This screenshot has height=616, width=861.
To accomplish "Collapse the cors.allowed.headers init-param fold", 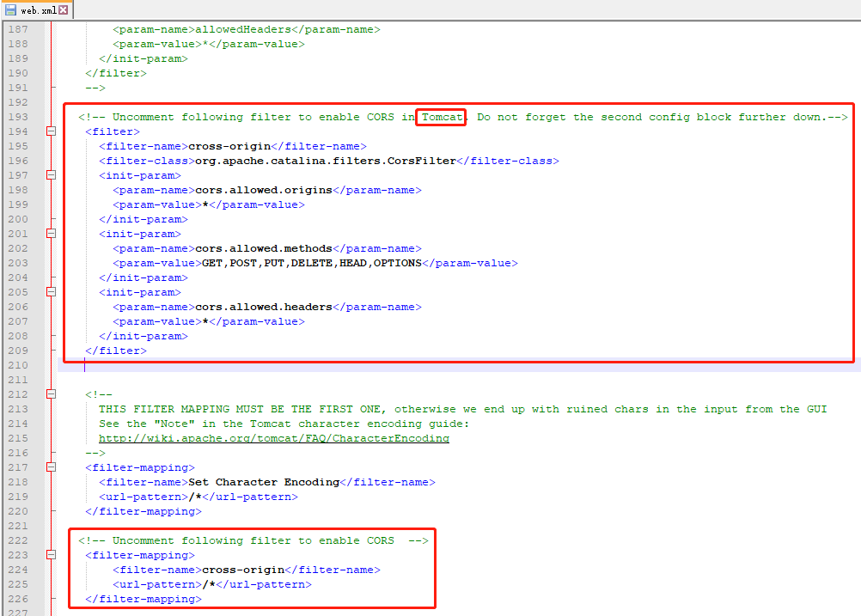I will tap(51, 291).
